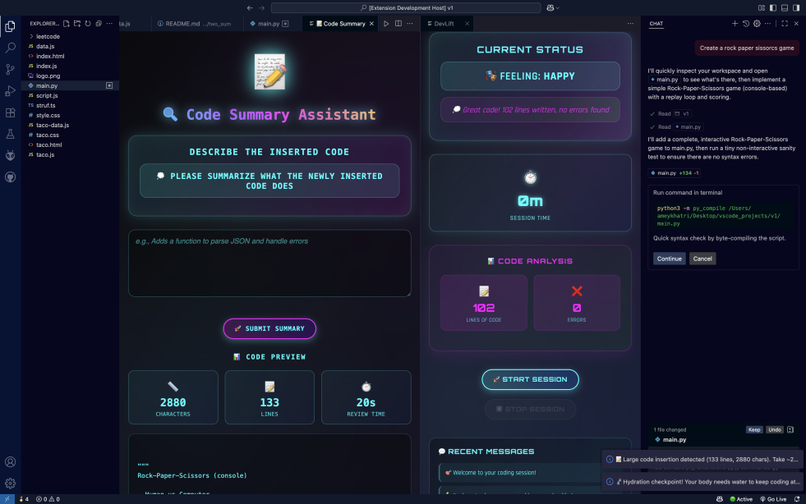Screen dimensions: 806x504
Task: Open file changes view icon beside Undo
Action: tap(790, 429)
